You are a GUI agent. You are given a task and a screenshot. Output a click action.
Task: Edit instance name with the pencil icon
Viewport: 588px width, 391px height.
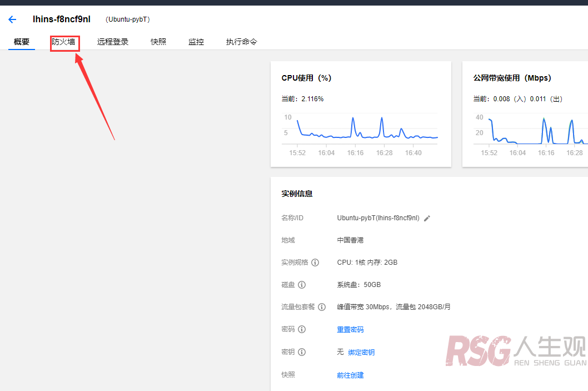427,219
